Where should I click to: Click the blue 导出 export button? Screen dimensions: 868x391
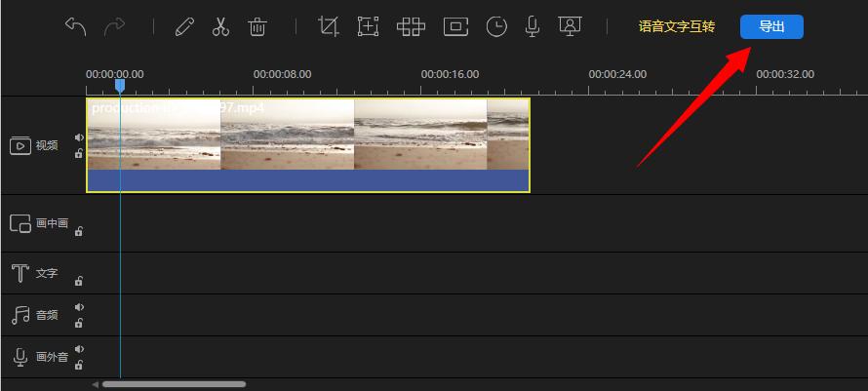click(x=771, y=26)
